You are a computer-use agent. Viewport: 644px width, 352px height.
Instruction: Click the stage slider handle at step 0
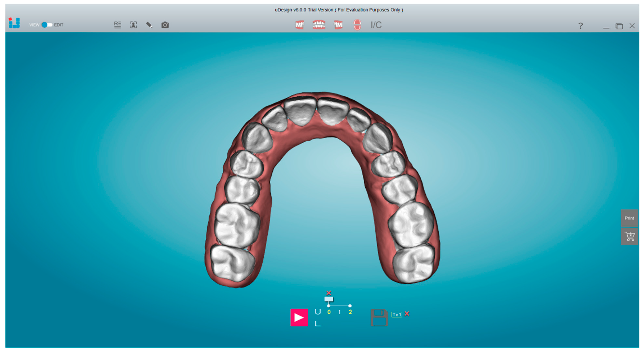click(x=328, y=299)
